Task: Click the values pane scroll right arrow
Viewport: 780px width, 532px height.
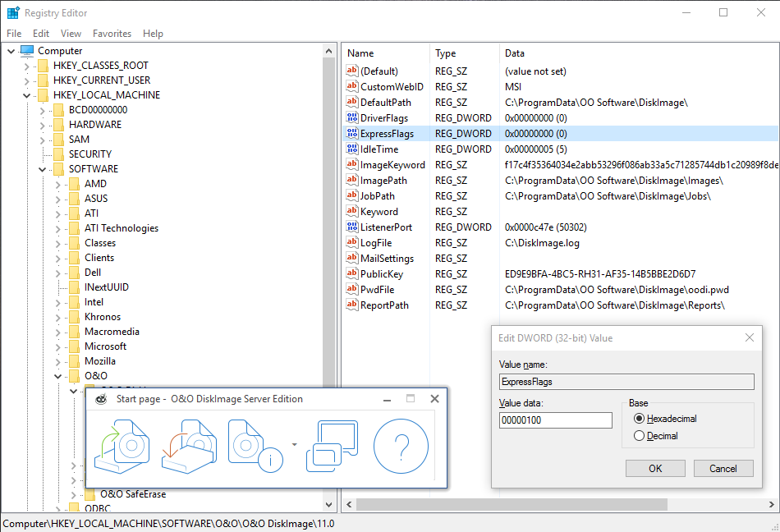Action: 772,504
